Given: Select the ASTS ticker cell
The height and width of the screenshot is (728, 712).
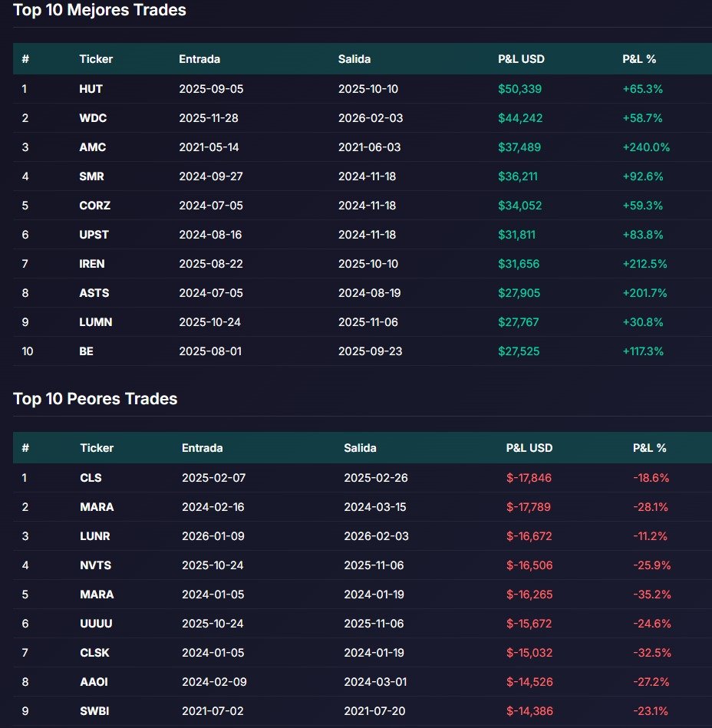Looking at the screenshot, I should click(94, 293).
